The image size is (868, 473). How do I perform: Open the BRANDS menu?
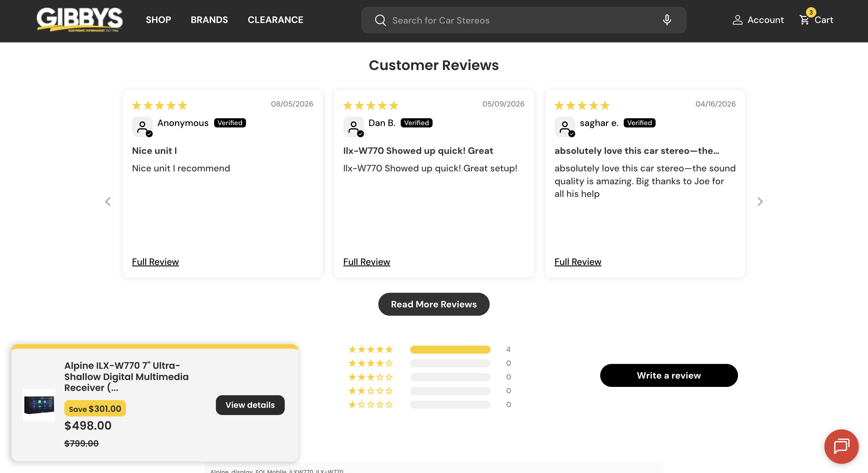pyautogui.click(x=209, y=20)
